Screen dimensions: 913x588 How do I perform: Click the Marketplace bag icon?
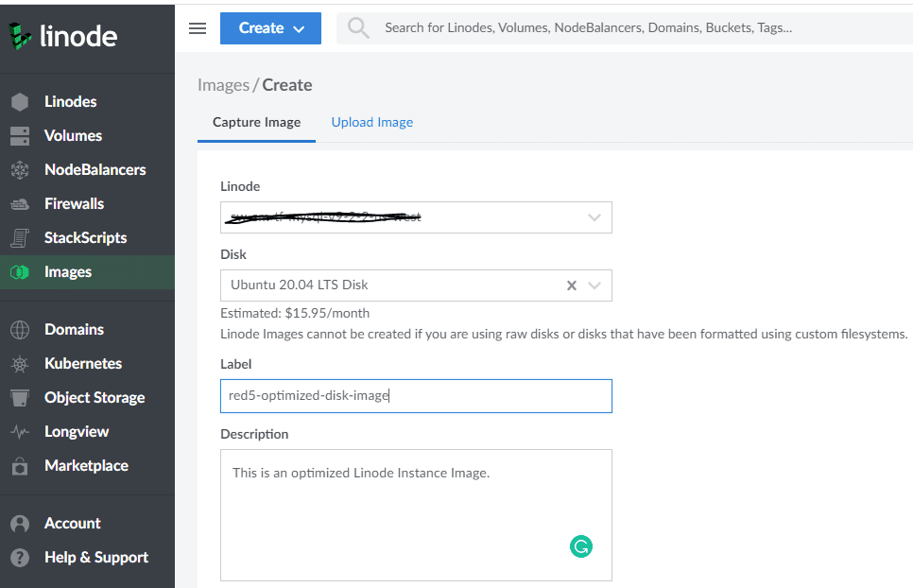click(x=20, y=466)
